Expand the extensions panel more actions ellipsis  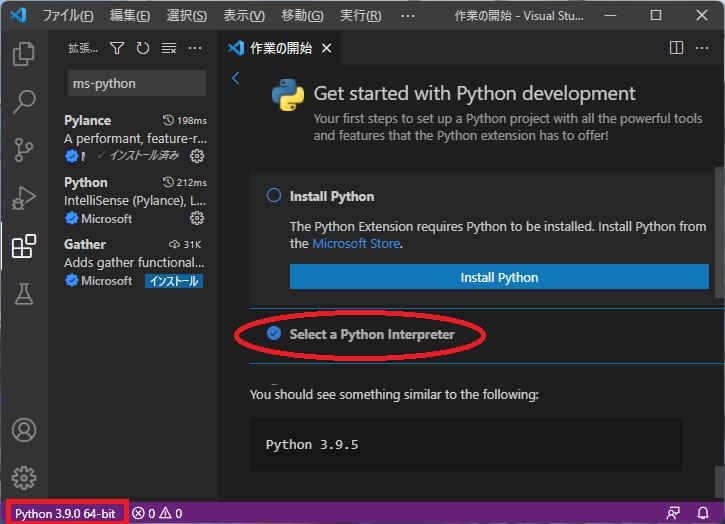(195, 48)
